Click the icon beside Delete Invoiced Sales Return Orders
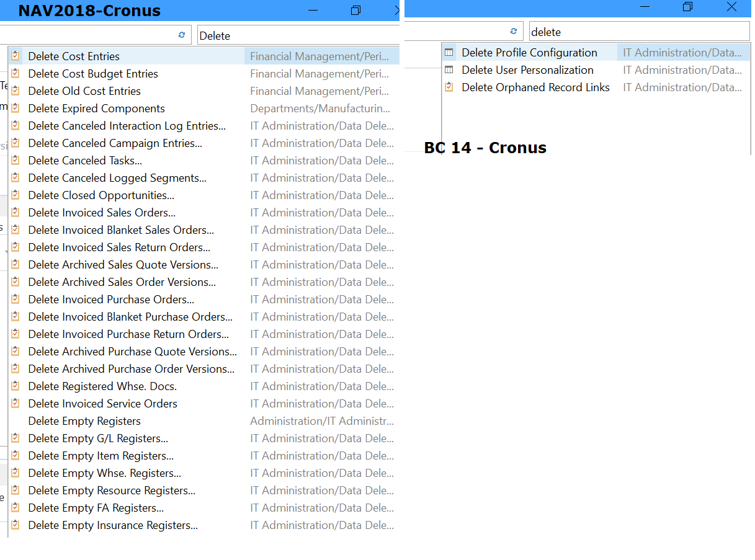Viewport: 755px width, 560px height. (x=16, y=247)
